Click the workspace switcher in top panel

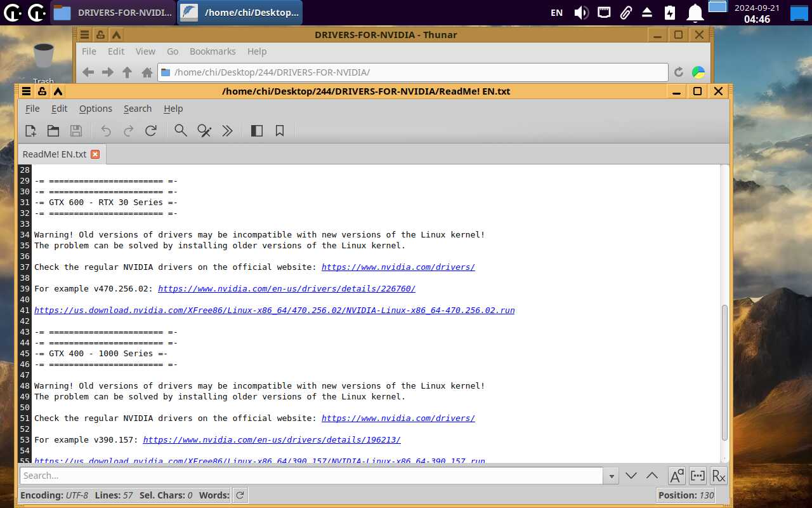[717, 8]
